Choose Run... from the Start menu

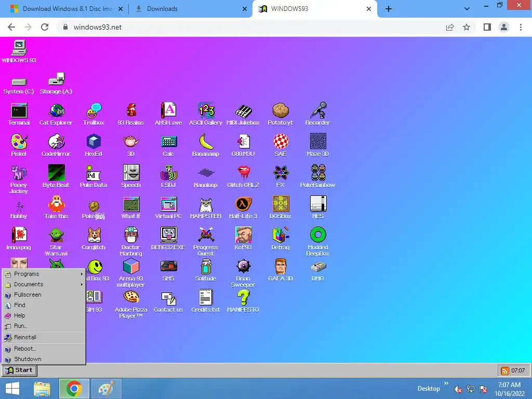(44, 326)
